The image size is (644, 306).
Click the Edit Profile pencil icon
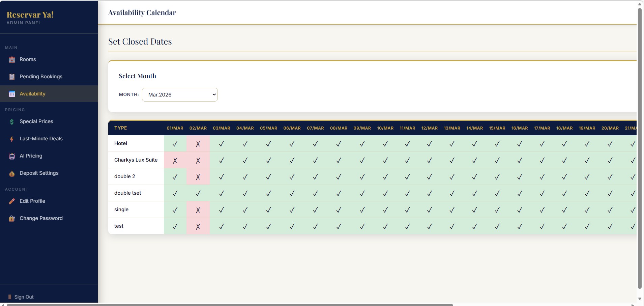pos(12,201)
